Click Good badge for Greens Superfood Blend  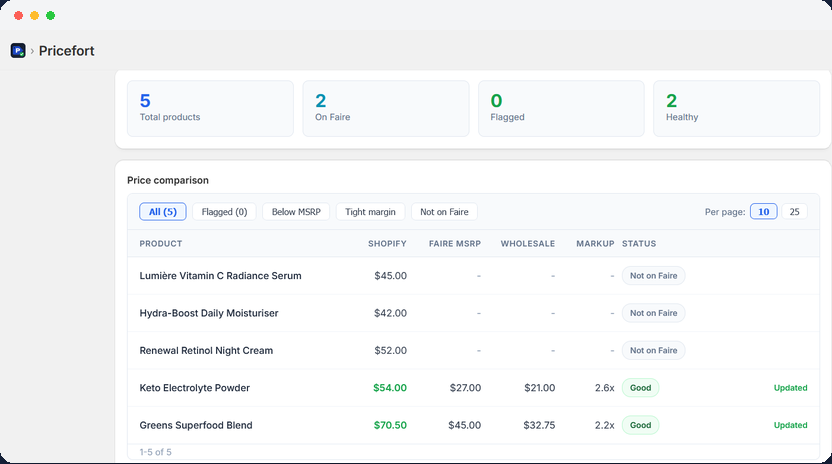click(x=640, y=425)
